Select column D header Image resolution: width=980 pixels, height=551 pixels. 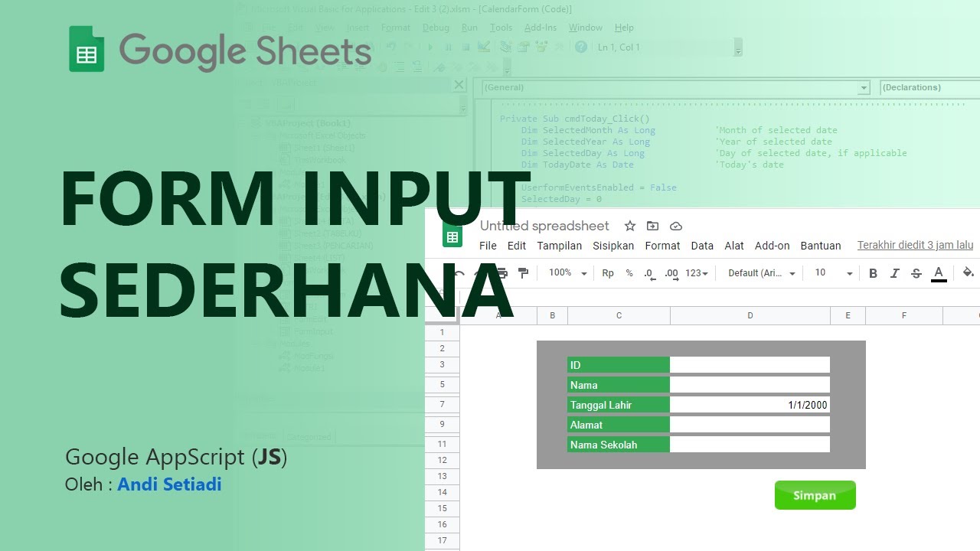[x=750, y=315]
